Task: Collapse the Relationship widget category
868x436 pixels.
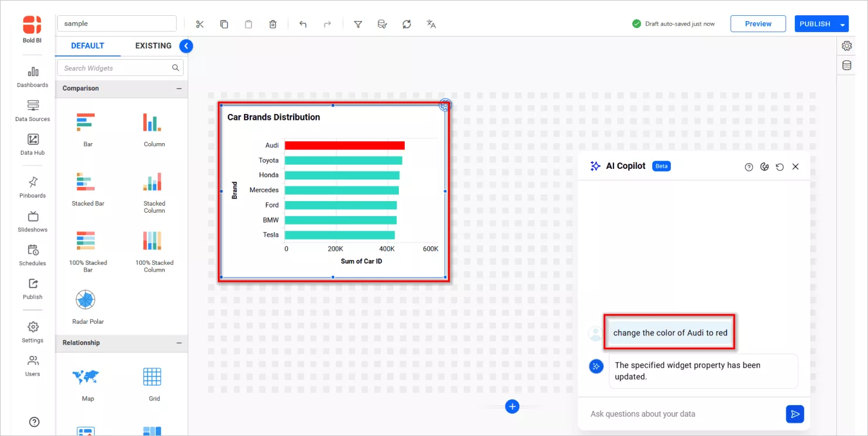Action: (x=180, y=343)
